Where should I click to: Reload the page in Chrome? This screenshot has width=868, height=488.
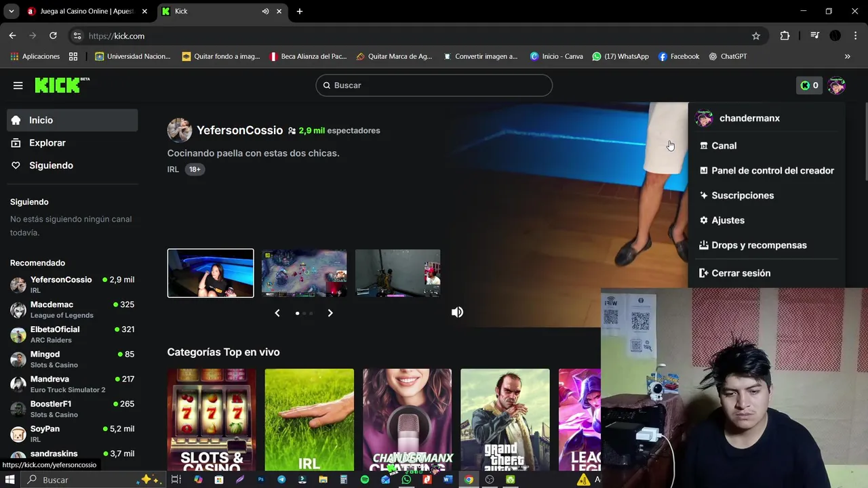click(53, 36)
